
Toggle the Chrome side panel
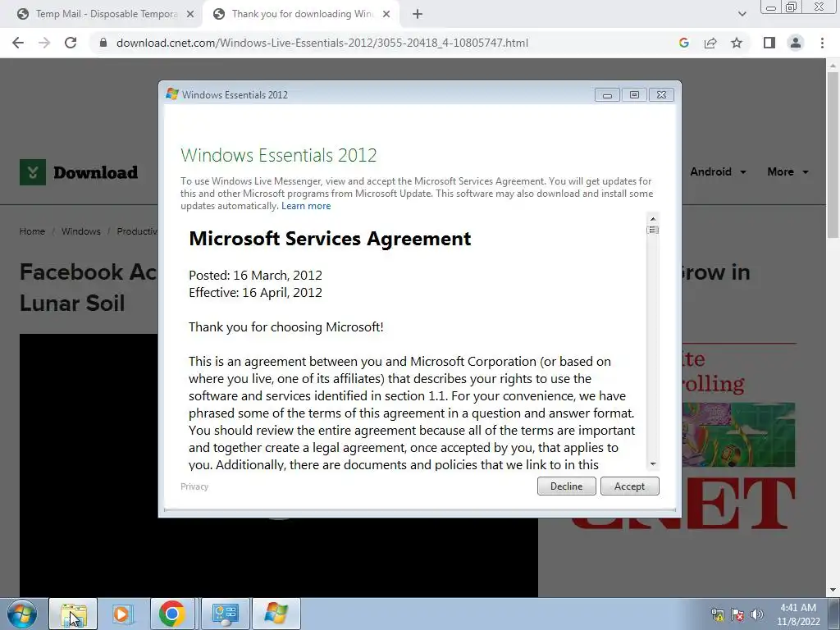point(769,43)
